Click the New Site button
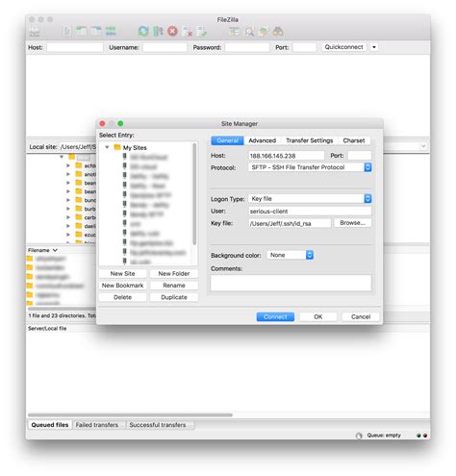 tap(122, 273)
